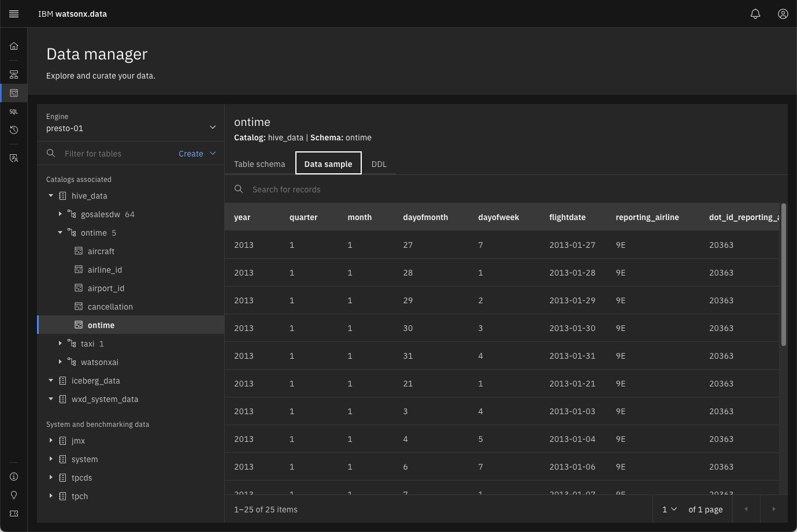Image resolution: width=797 pixels, height=532 pixels.
Task: Open Access control sidebar icon
Action: [14, 158]
